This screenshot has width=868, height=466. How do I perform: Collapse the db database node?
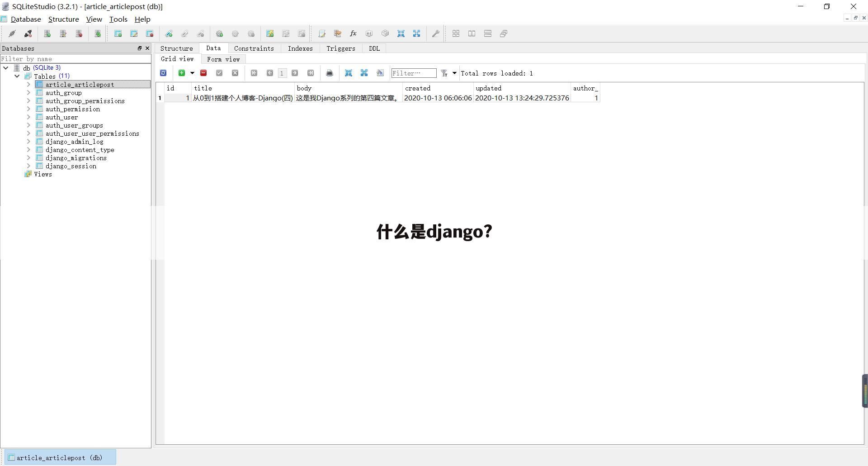tap(6, 68)
